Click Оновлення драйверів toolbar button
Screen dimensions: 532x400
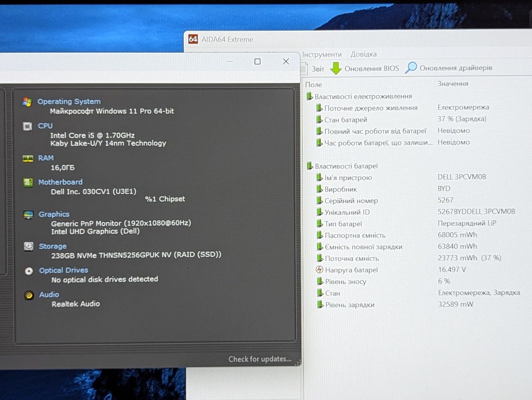(x=449, y=68)
